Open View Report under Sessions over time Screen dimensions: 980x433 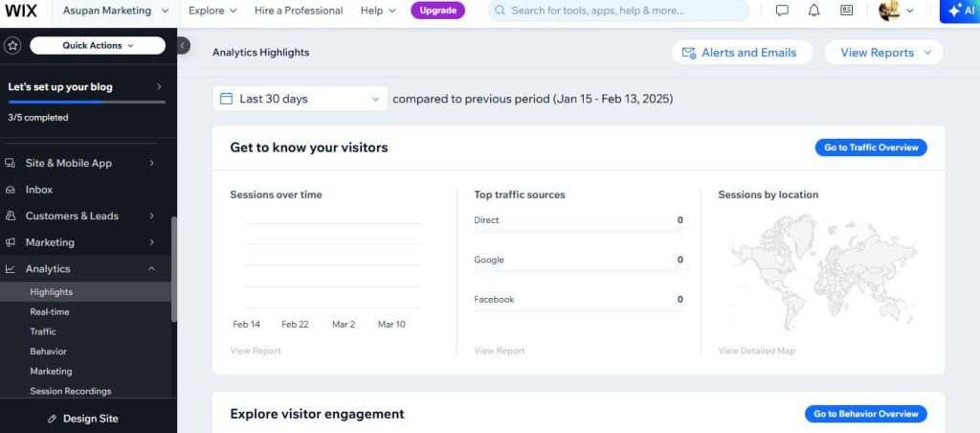[255, 351]
